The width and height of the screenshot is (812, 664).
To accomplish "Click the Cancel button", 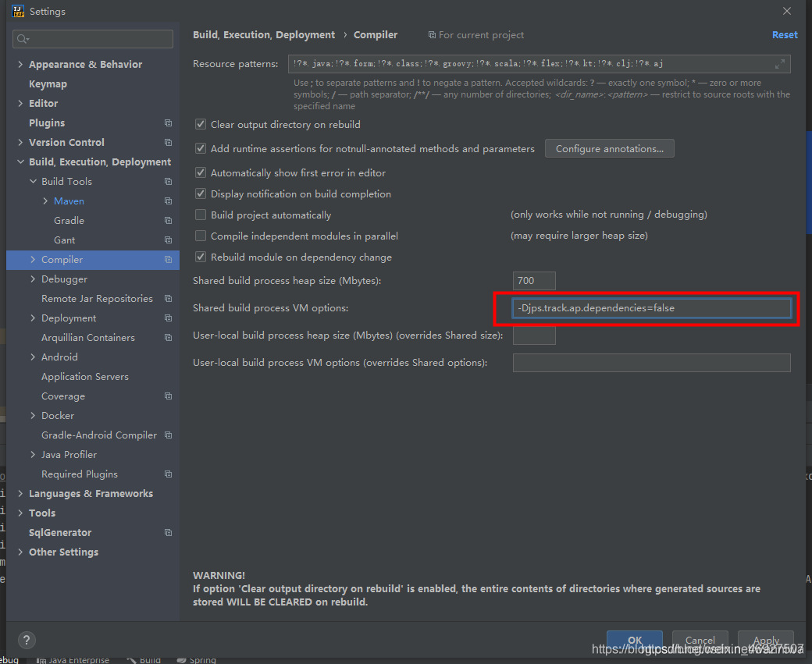I will pyautogui.click(x=700, y=640).
